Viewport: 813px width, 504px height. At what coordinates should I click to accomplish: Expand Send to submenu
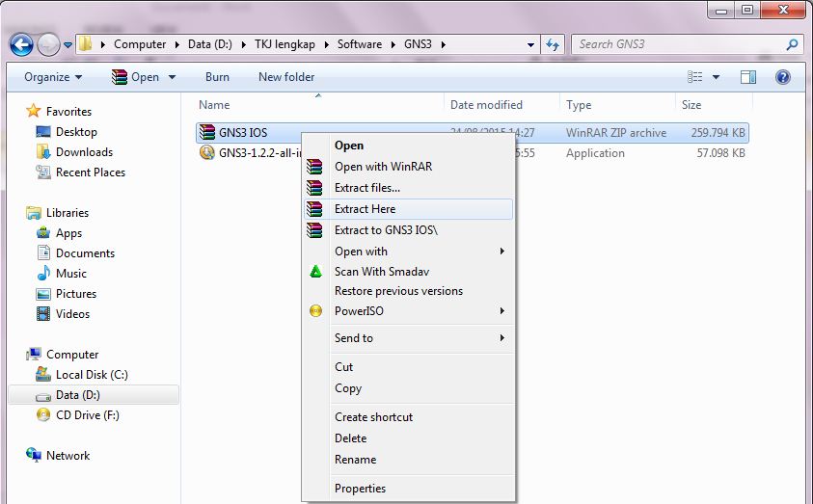coord(408,338)
